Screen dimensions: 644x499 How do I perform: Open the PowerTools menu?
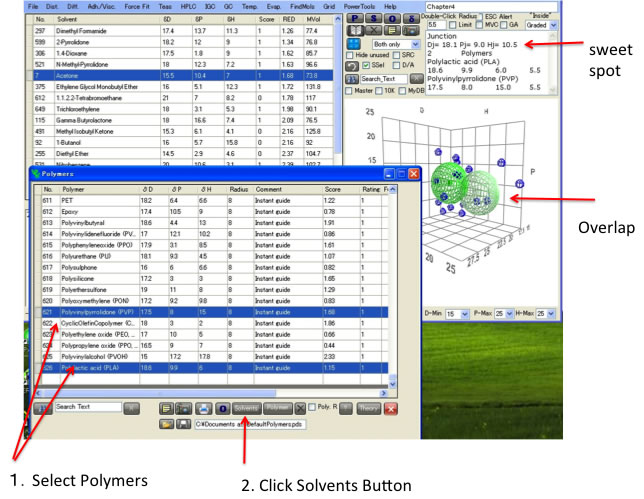359,7
